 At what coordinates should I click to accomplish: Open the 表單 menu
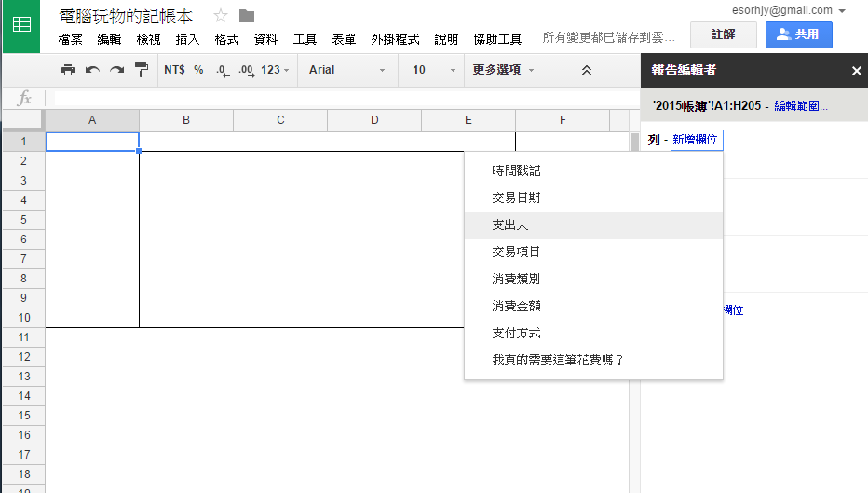click(344, 39)
